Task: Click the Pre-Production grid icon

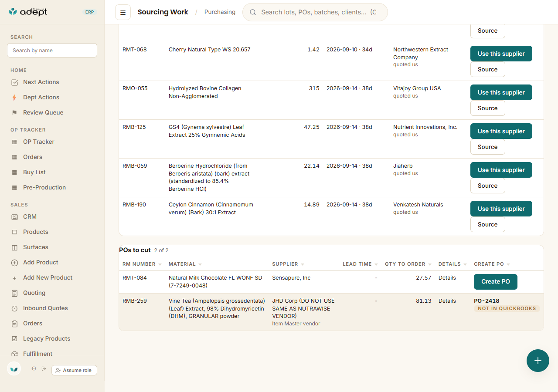Action: click(14, 188)
